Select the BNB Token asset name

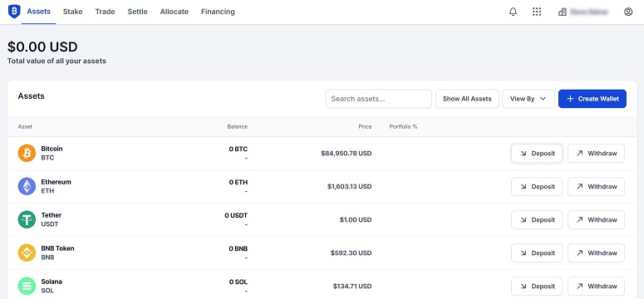click(x=57, y=248)
